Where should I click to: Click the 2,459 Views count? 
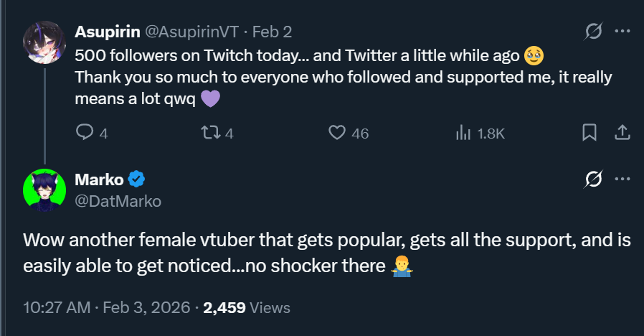tap(247, 308)
